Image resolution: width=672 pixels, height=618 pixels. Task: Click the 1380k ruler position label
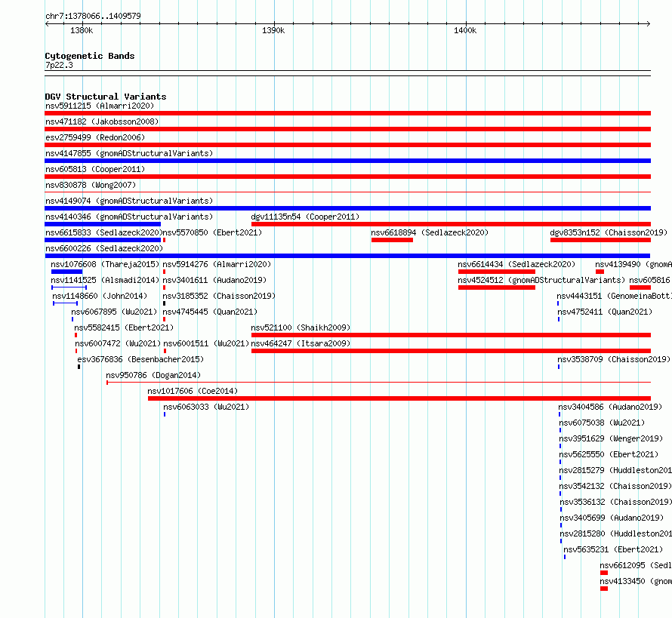tap(82, 30)
